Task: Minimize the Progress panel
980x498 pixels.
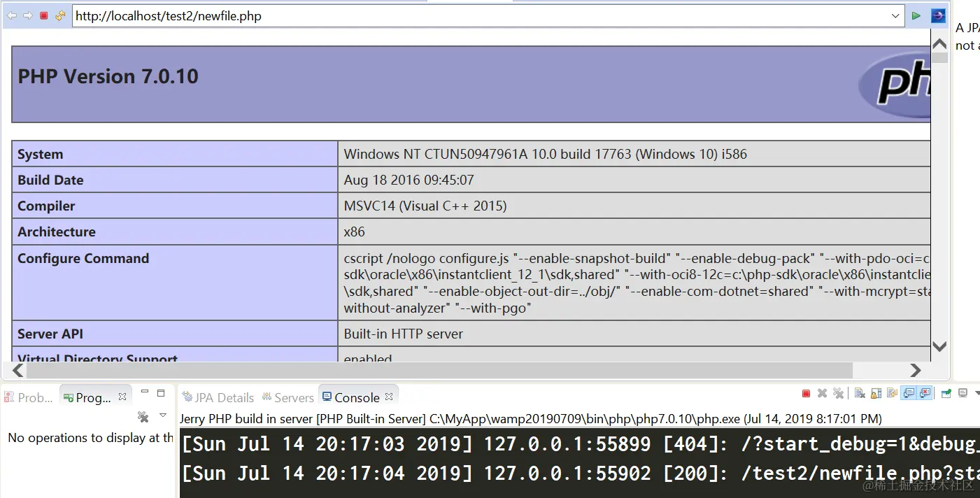Action: click(145, 392)
